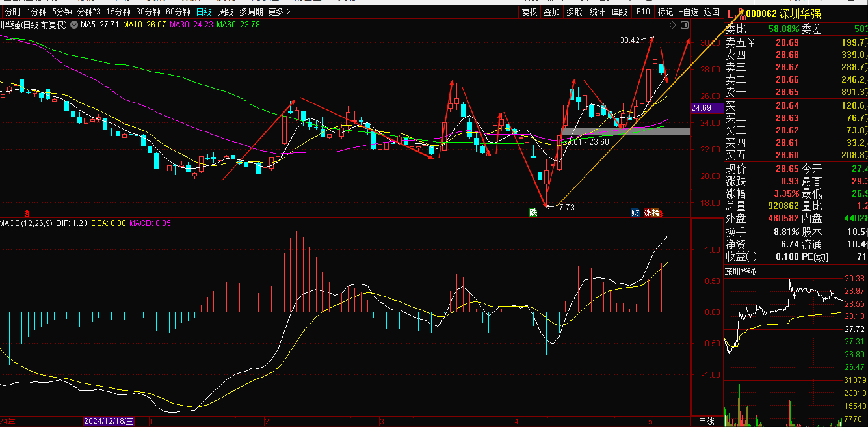
Task: Click the 日线 label at axis bottom right
Action: 706,421
